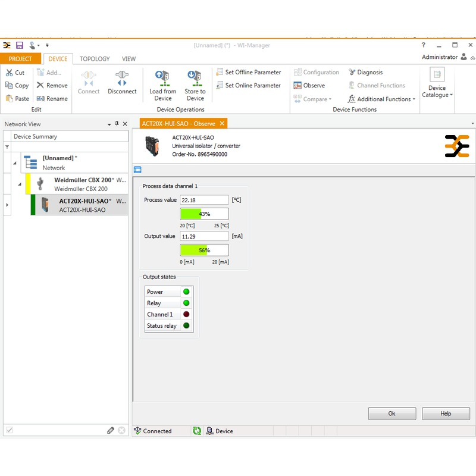Open the VIEW ribbon tab
Image resolution: width=476 pixels, height=476 pixels.
point(129,59)
